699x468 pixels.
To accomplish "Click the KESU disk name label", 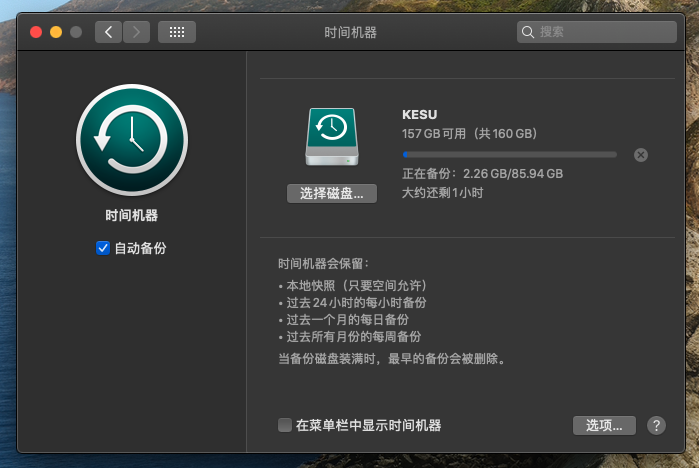I will (x=420, y=115).
